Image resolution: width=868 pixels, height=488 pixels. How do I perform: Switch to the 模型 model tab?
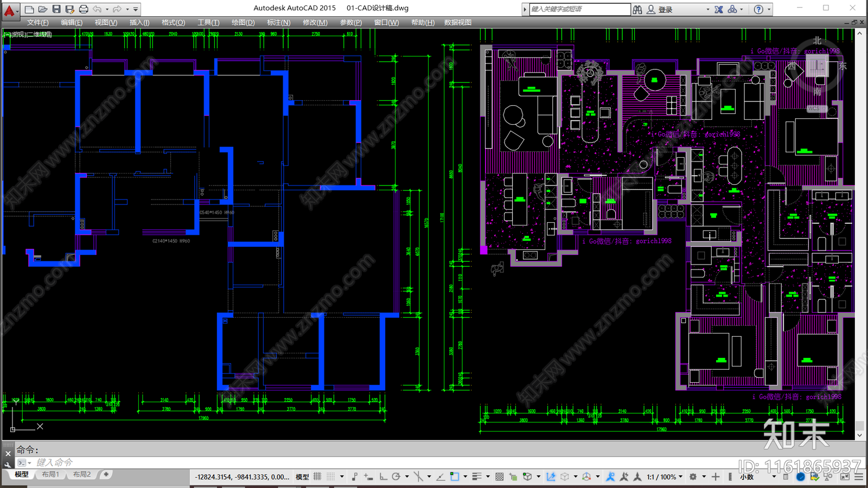point(22,474)
